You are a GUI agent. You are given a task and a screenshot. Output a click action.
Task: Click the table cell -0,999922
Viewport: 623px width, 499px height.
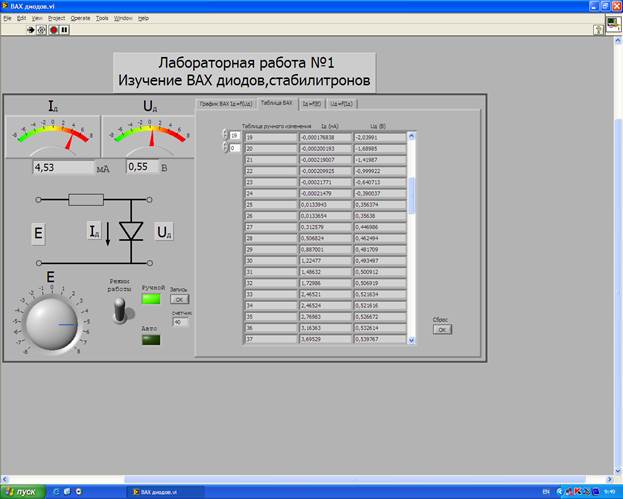380,171
